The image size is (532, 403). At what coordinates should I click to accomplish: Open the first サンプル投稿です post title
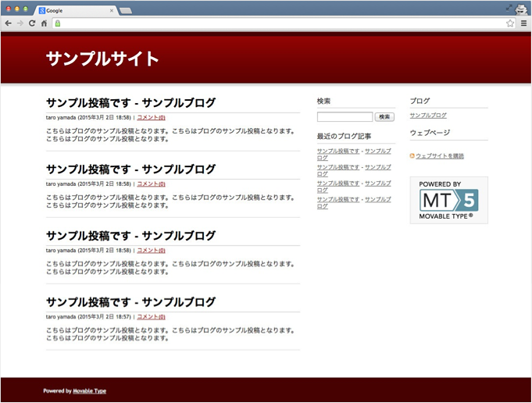click(130, 103)
